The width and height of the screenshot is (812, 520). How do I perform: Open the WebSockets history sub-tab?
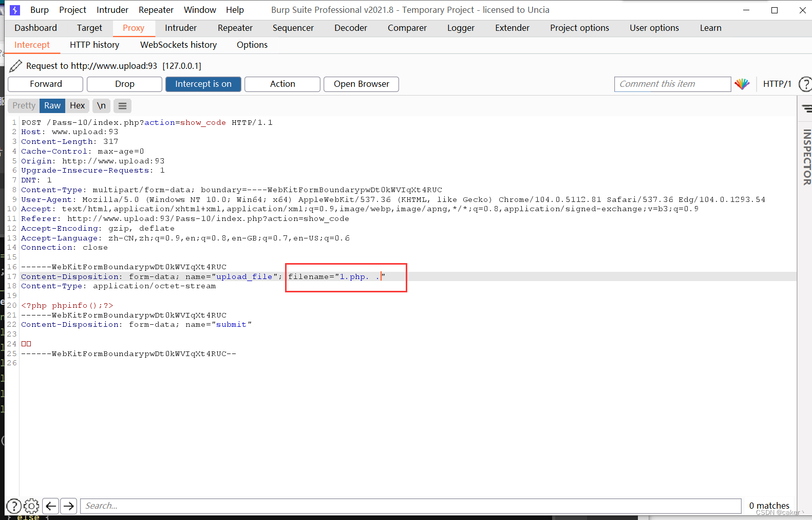click(x=179, y=45)
